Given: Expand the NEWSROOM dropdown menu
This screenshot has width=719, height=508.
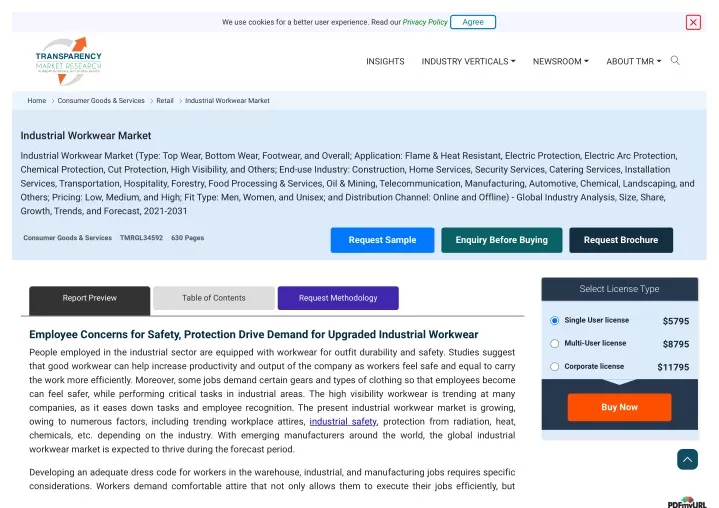Looking at the screenshot, I should click(560, 61).
